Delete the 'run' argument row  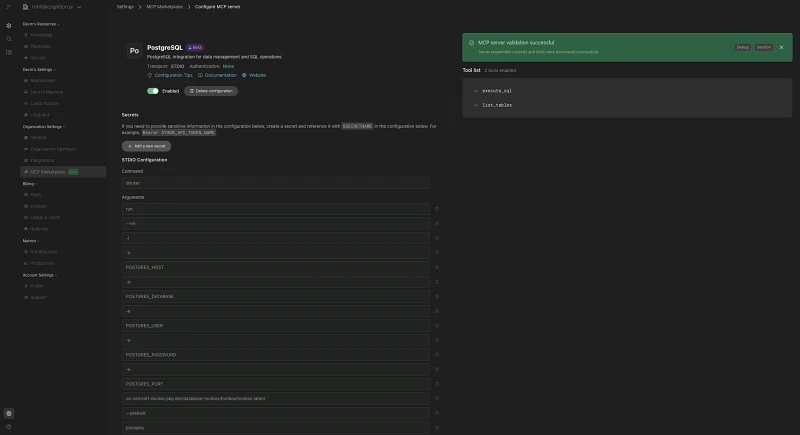[x=437, y=209]
